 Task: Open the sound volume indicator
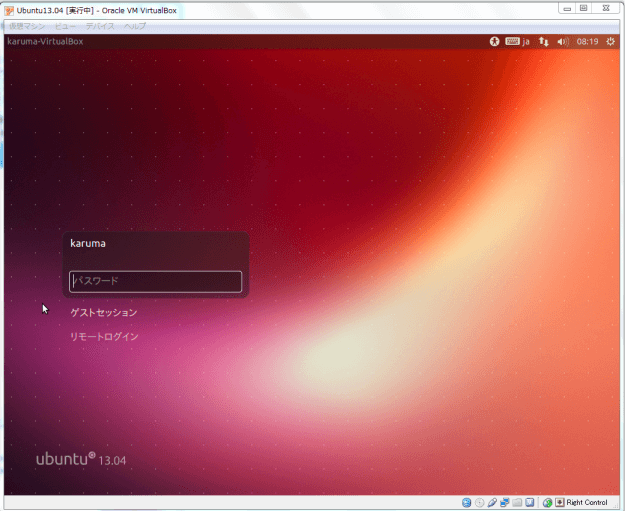coord(563,42)
